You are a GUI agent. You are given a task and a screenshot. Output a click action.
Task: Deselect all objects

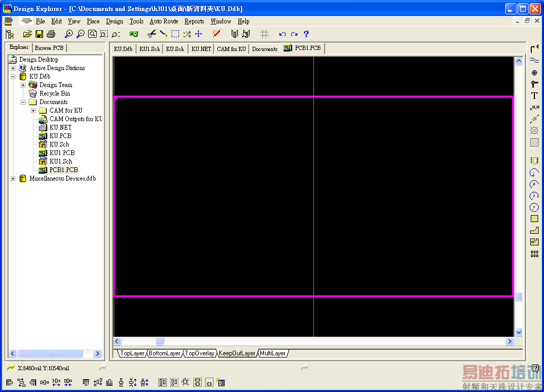point(187,34)
